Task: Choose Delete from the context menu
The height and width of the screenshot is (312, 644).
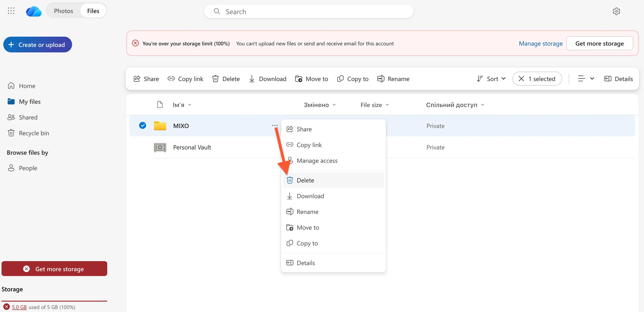Action: [305, 180]
